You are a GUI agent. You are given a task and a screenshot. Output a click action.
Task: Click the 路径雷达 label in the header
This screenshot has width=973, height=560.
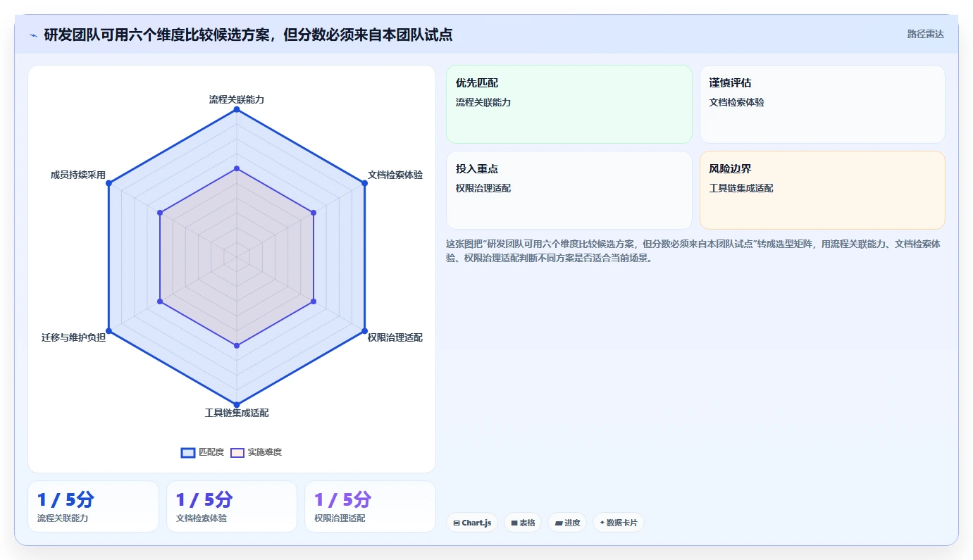[x=925, y=34]
